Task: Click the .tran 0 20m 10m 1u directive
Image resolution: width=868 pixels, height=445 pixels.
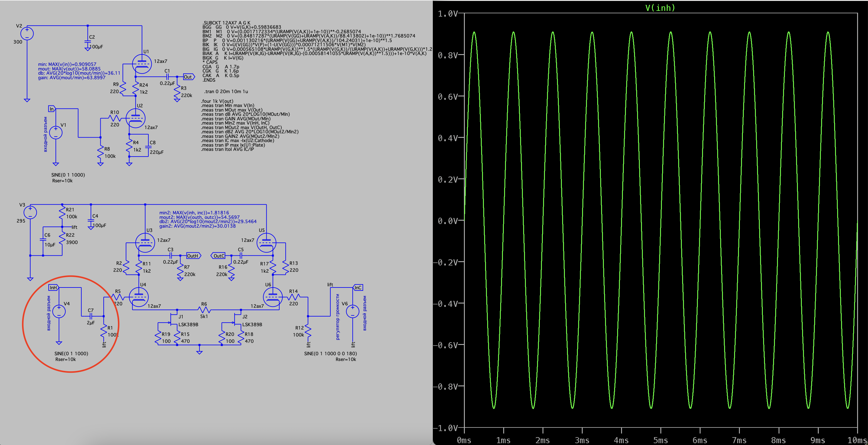Action: 226,92
